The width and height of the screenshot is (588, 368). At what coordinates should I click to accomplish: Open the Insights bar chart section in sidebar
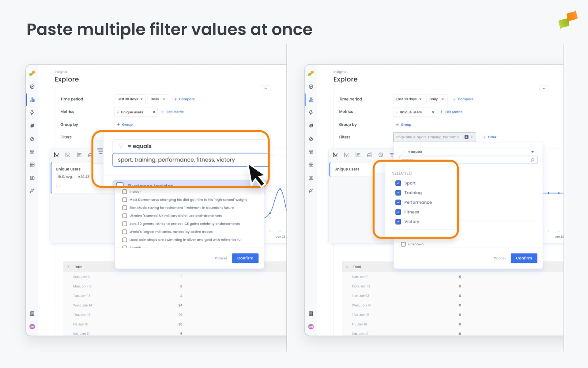click(32, 99)
